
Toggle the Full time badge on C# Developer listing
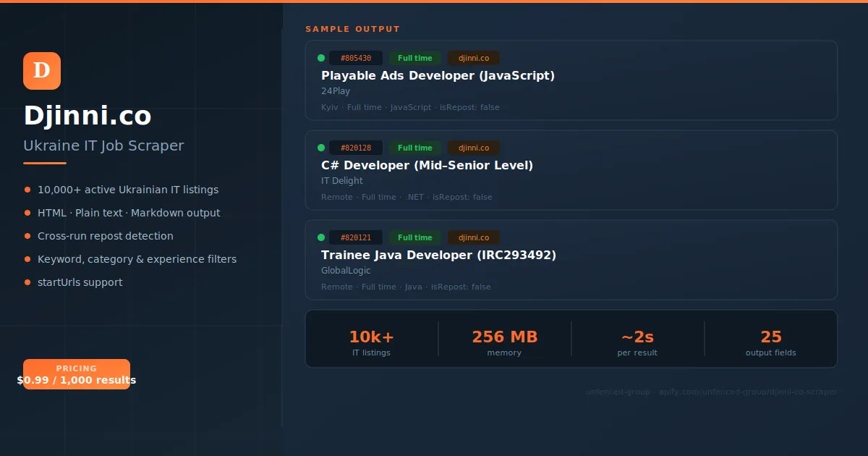414,147
